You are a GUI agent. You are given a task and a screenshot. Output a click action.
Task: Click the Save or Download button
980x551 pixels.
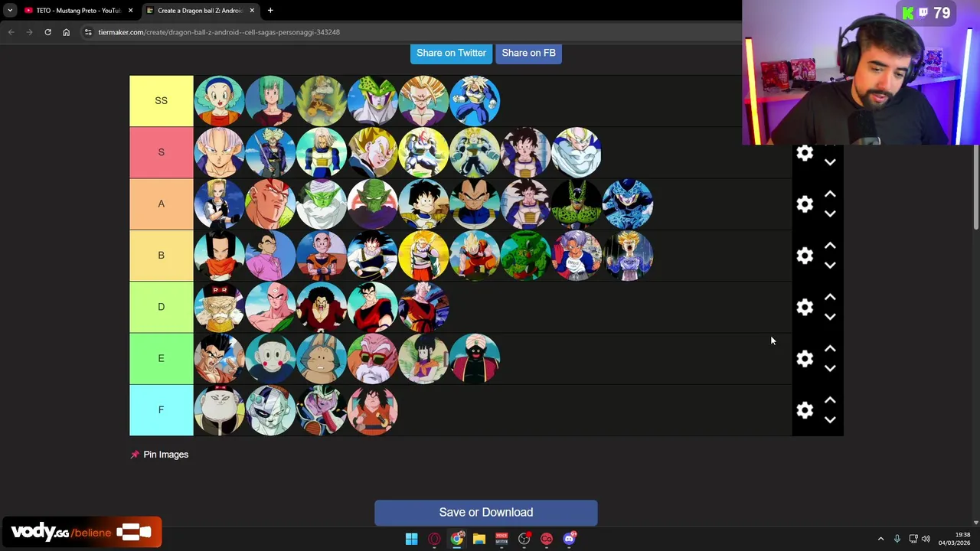(486, 513)
